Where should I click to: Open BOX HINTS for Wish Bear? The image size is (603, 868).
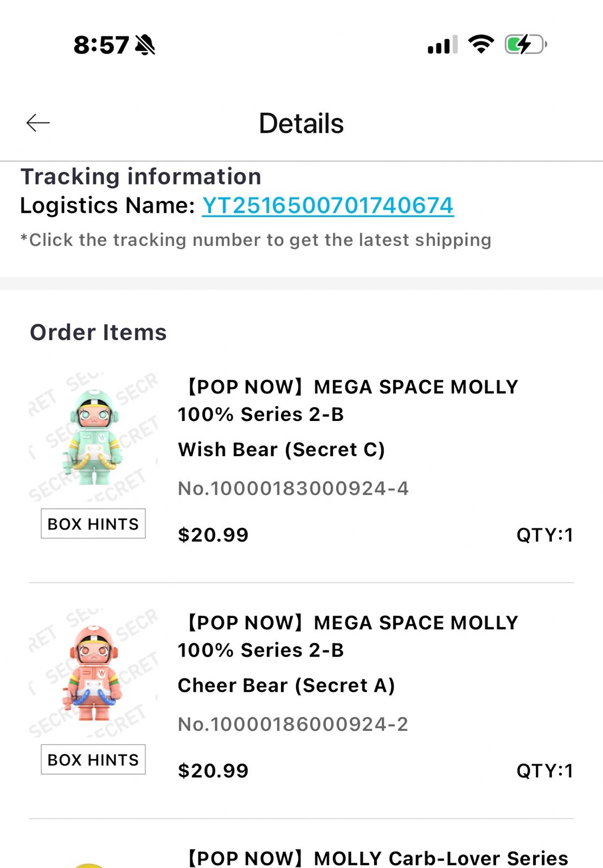click(x=93, y=524)
